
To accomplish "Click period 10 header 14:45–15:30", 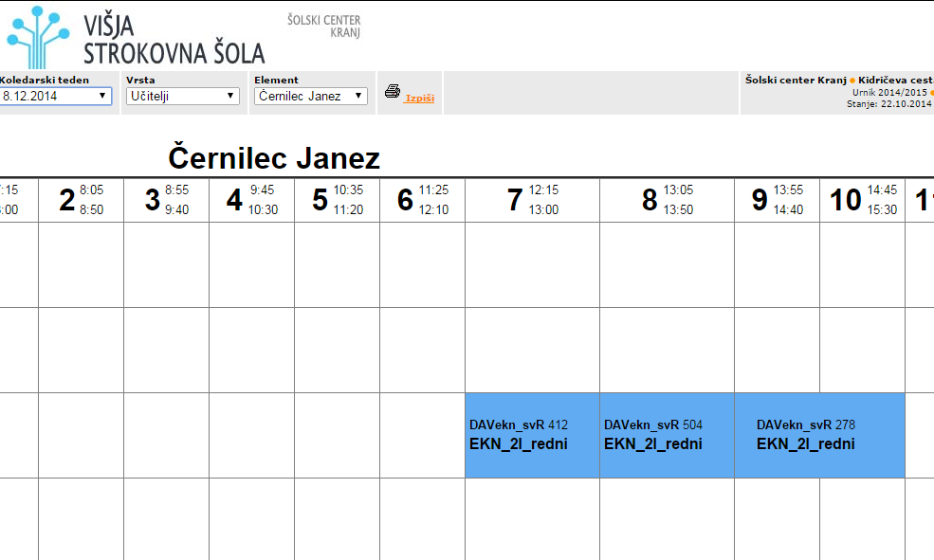I will point(863,200).
